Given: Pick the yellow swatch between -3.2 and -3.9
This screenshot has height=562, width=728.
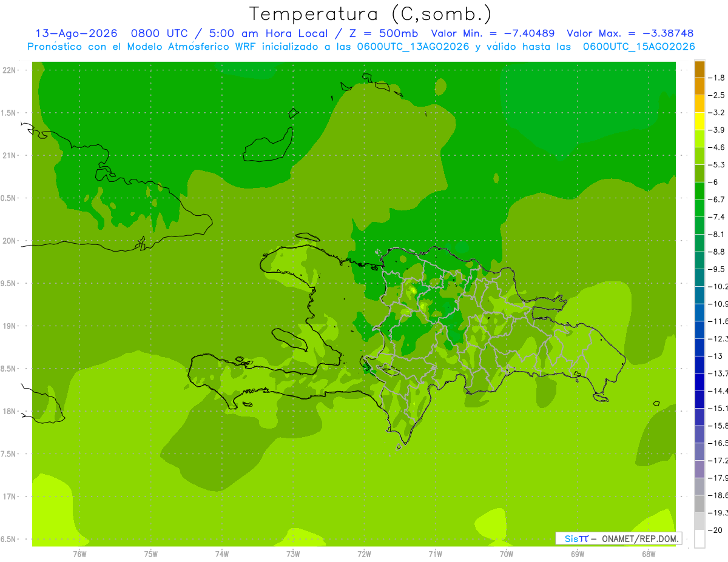Looking at the screenshot, I should pos(699,121).
